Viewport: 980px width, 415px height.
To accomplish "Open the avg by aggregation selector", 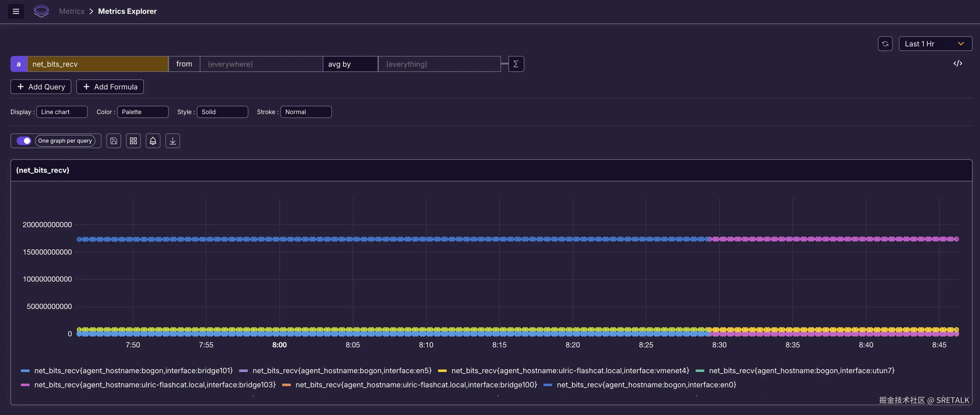I will (350, 64).
